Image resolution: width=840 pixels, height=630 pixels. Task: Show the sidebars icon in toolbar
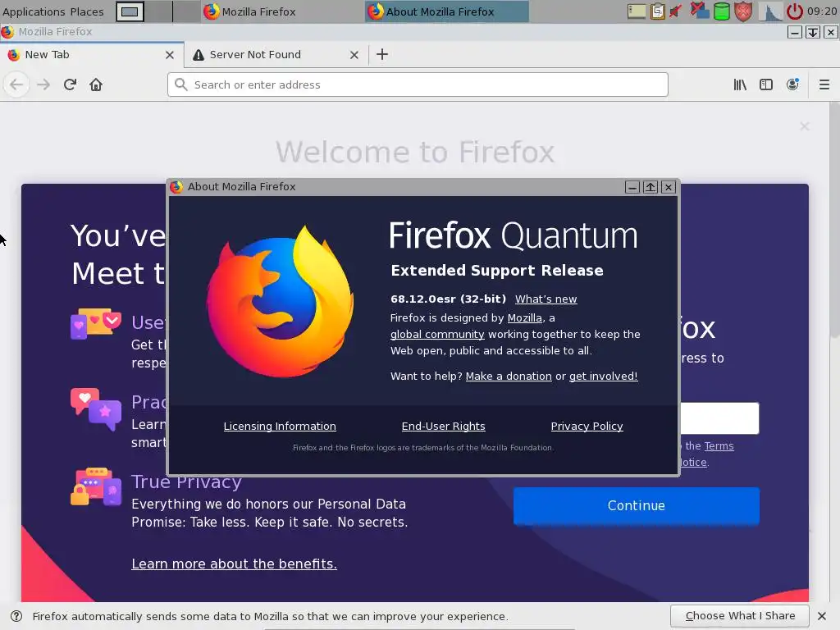pos(766,84)
